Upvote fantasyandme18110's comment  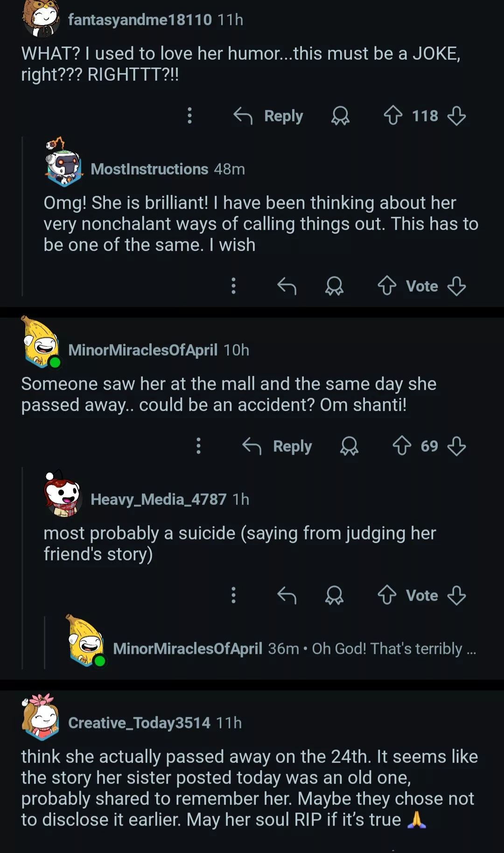[x=393, y=116]
